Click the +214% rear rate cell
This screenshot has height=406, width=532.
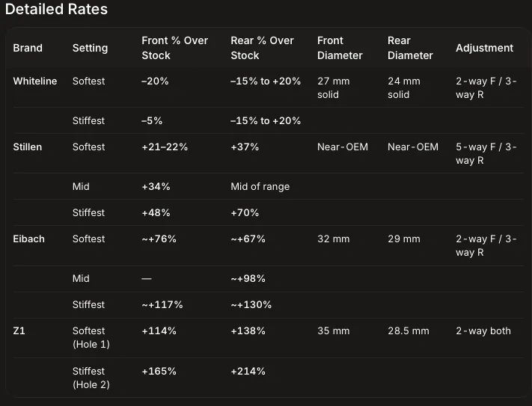248,372
